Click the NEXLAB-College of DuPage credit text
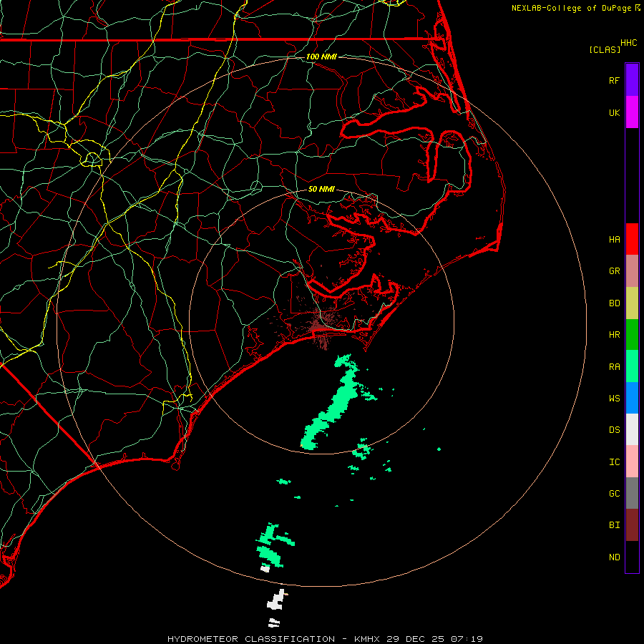This screenshot has width=644, height=644. pyautogui.click(x=571, y=8)
